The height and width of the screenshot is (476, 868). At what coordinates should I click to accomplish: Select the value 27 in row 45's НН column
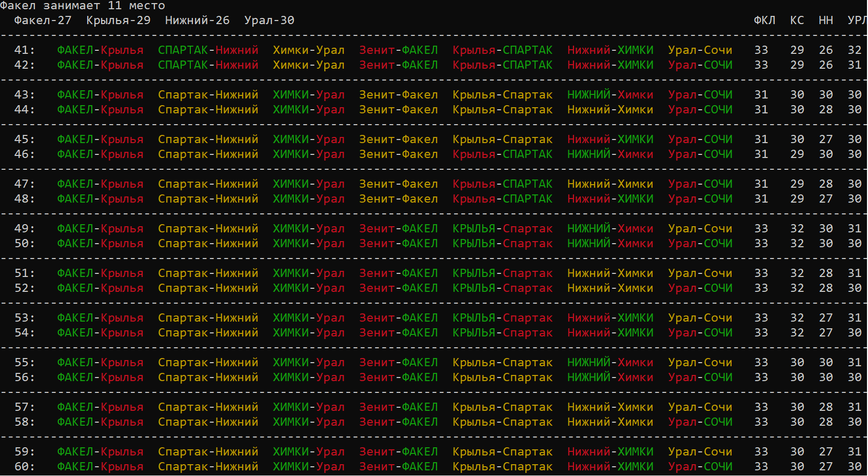826,140
